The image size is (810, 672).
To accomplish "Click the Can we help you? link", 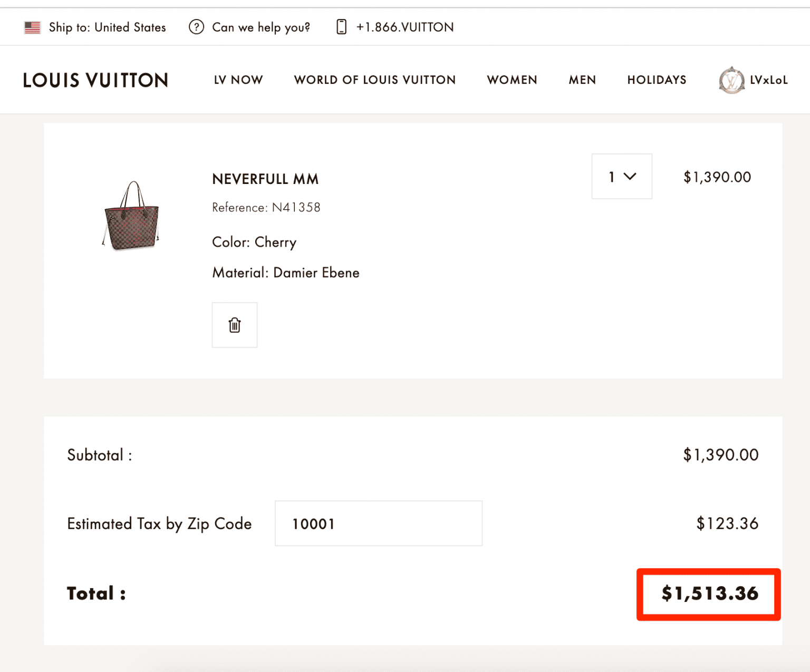I will [x=261, y=27].
